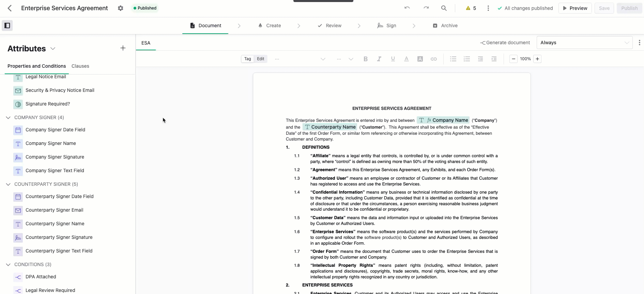This screenshot has height=294, width=644.
Task: Click the text highlight color icon
Action: pos(420,59)
